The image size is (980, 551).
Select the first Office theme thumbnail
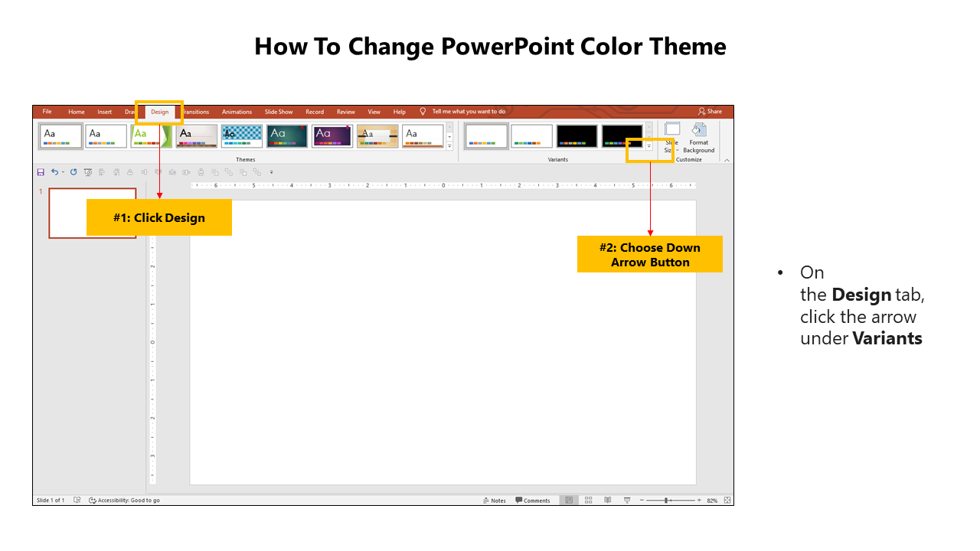point(60,136)
